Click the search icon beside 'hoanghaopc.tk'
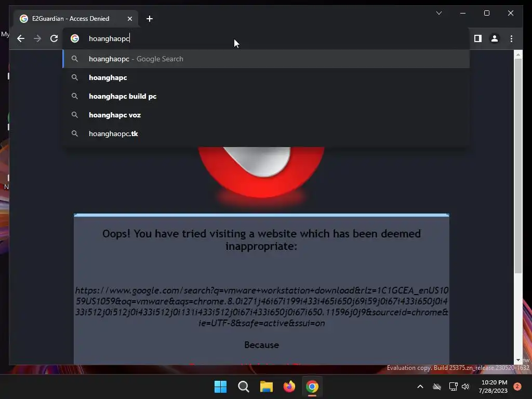This screenshot has height=399, width=532. [75, 134]
